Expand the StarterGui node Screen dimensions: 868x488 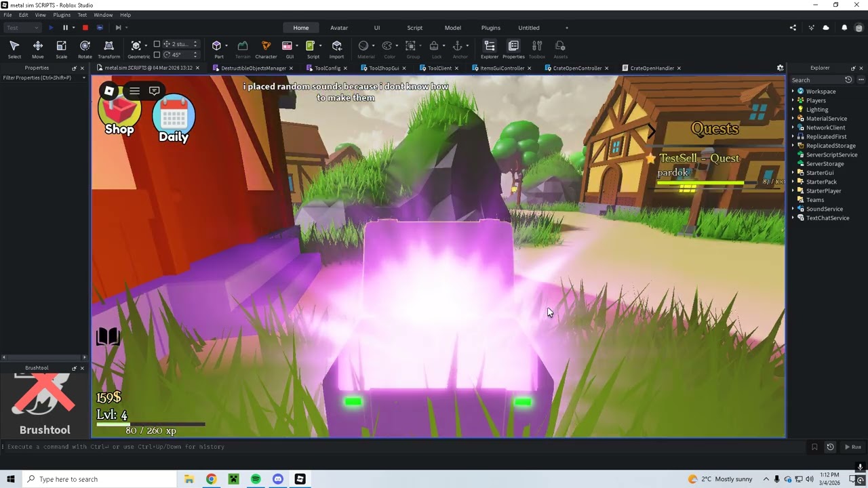pyautogui.click(x=793, y=173)
